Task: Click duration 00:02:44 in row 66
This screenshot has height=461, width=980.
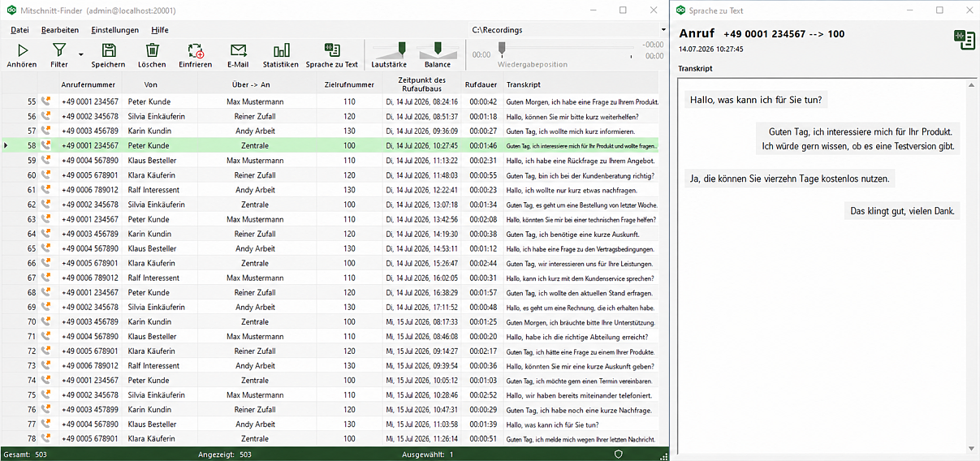Action: click(x=483, y=263)
